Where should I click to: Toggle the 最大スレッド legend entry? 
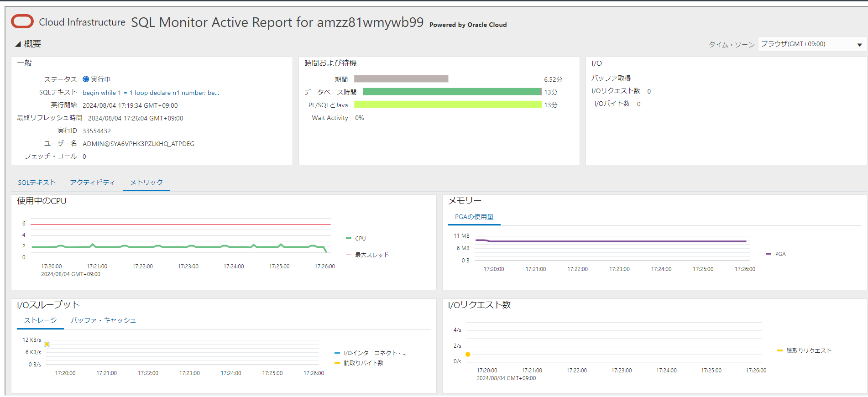tap(367, 255)
